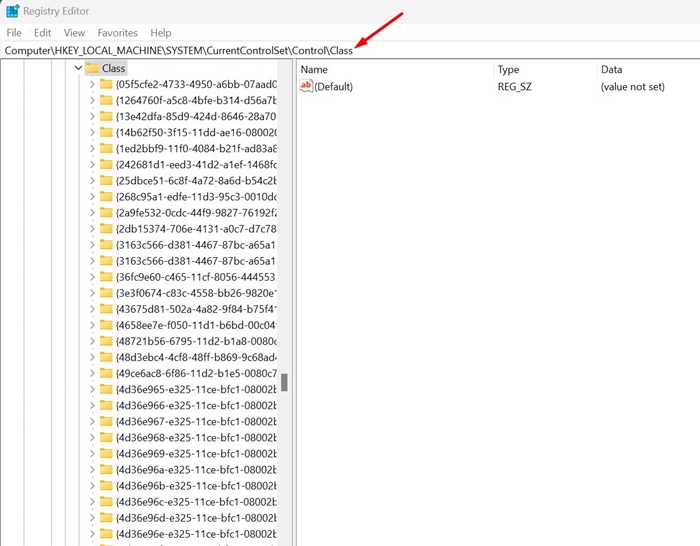Select the (Default) value name
This screenshot has height=546, width=700.
333,87
